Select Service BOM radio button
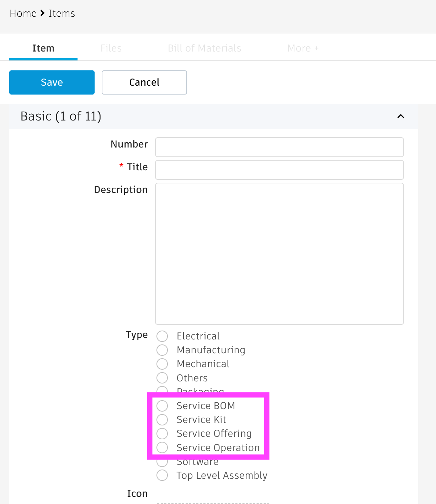 click(x=162, y=406)
